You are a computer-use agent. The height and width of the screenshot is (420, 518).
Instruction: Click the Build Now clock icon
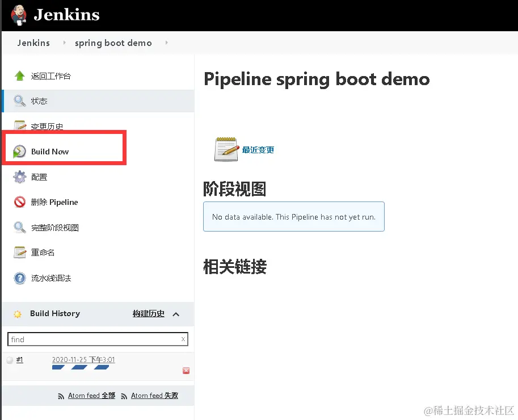tap(20, 152)
